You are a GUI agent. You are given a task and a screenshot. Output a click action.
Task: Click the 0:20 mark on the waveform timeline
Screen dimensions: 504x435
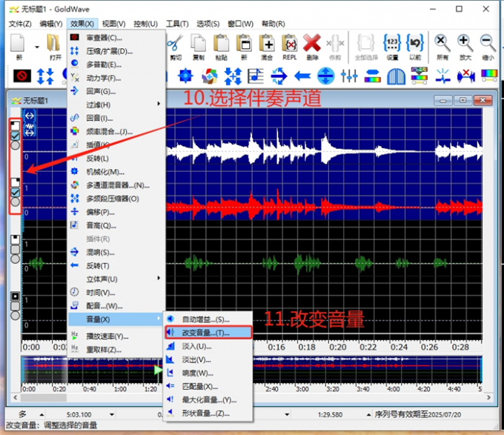pos(338,347)
